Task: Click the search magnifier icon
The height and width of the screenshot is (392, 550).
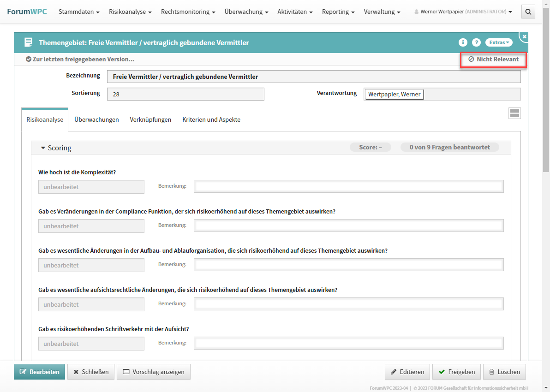Action: [528, 12]
